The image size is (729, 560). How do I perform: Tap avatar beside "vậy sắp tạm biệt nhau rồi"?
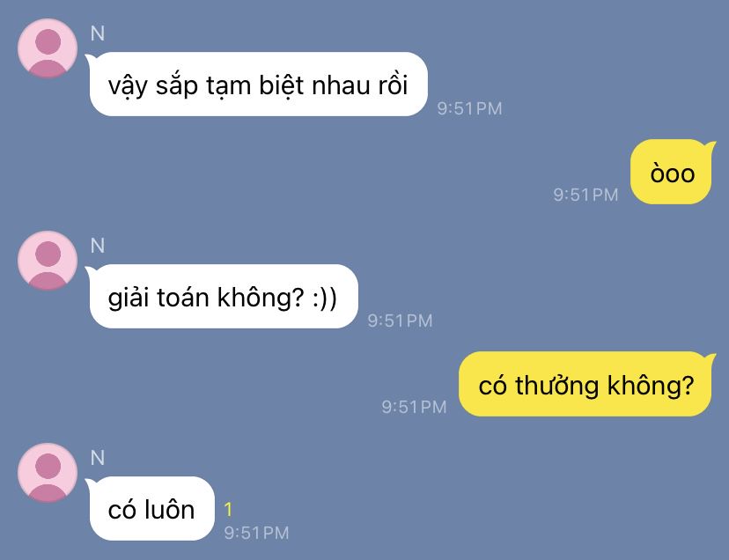pos(48,48)
